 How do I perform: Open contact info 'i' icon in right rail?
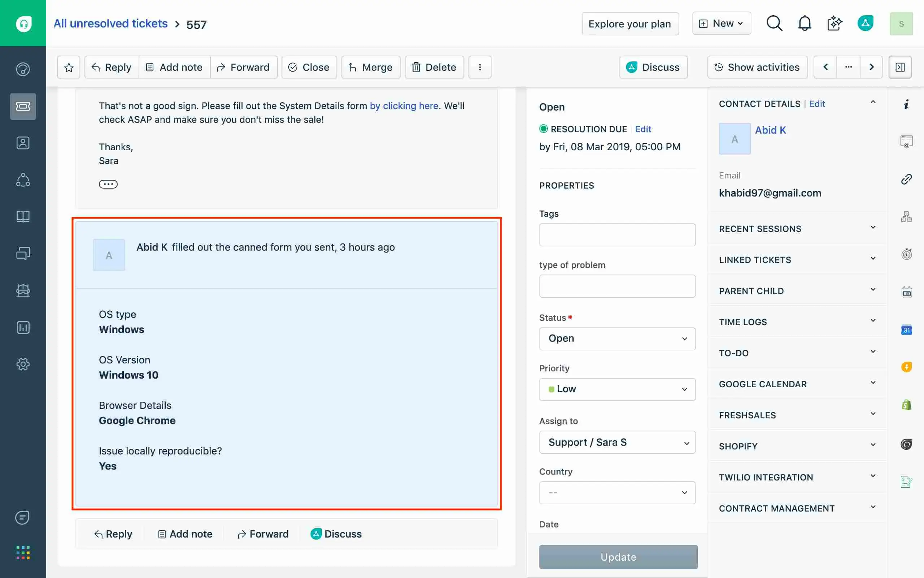pos(906,104)
